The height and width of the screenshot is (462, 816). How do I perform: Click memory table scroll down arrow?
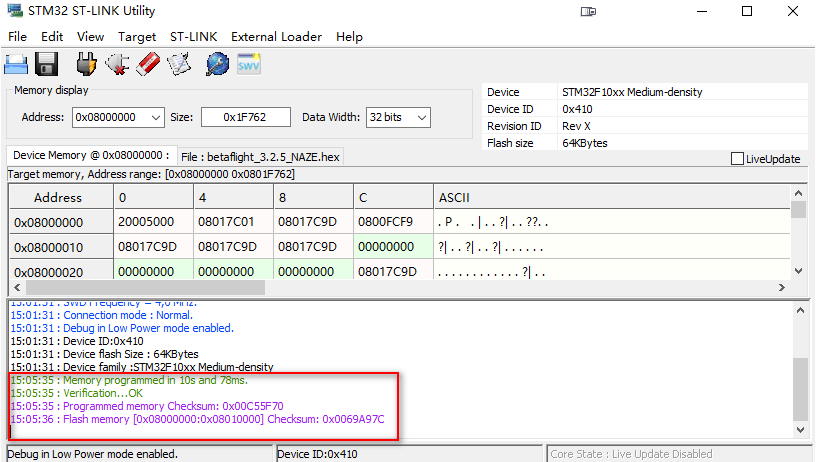coord(798,271)
